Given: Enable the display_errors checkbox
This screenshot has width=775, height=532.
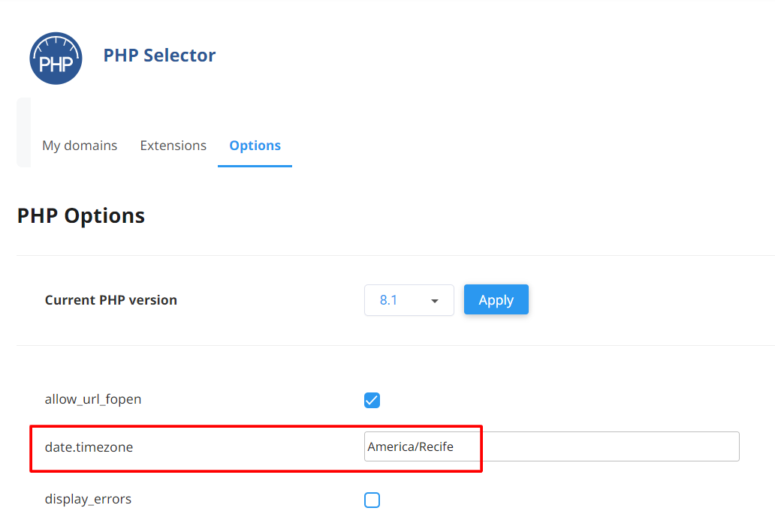Looking at the screenshot, I should click(372, 500).
